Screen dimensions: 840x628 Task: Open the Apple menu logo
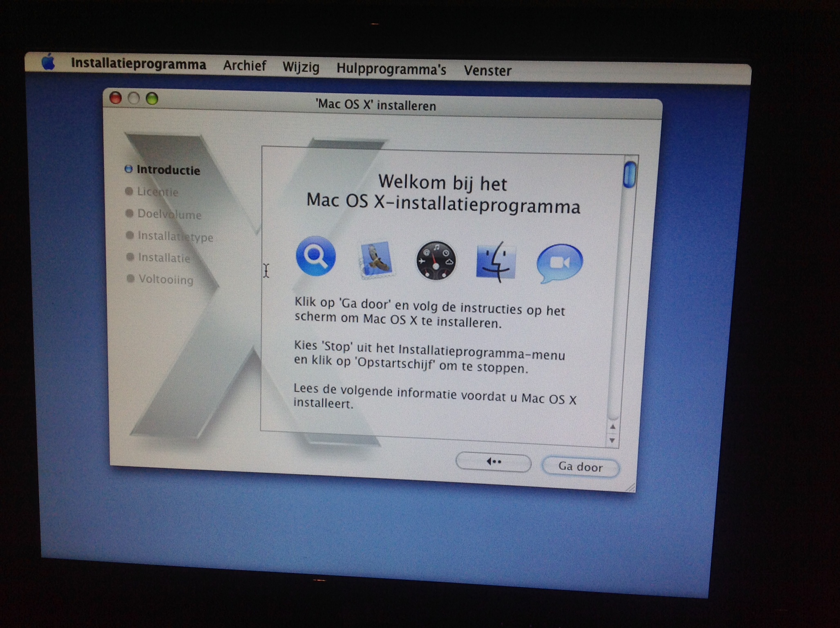pyautogui.click(x=48, y=63)
